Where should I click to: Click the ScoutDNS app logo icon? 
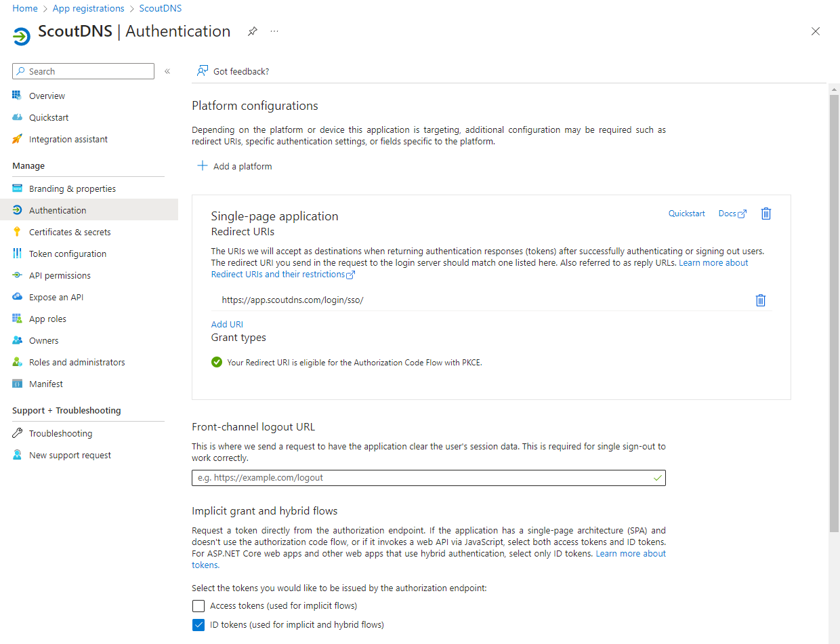tap(22, 36)
